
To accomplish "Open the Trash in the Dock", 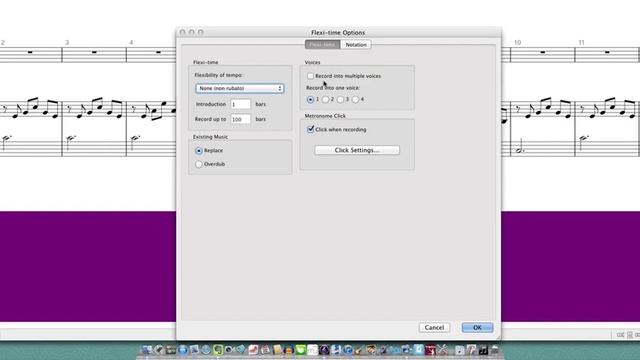I will point(495,350).
